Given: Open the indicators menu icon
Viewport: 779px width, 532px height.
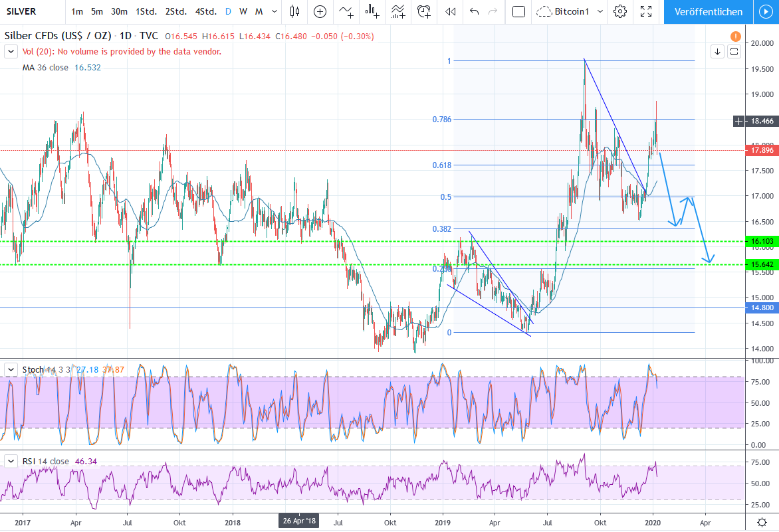Looking at the screenshot, I should click(x=346, y=11).
